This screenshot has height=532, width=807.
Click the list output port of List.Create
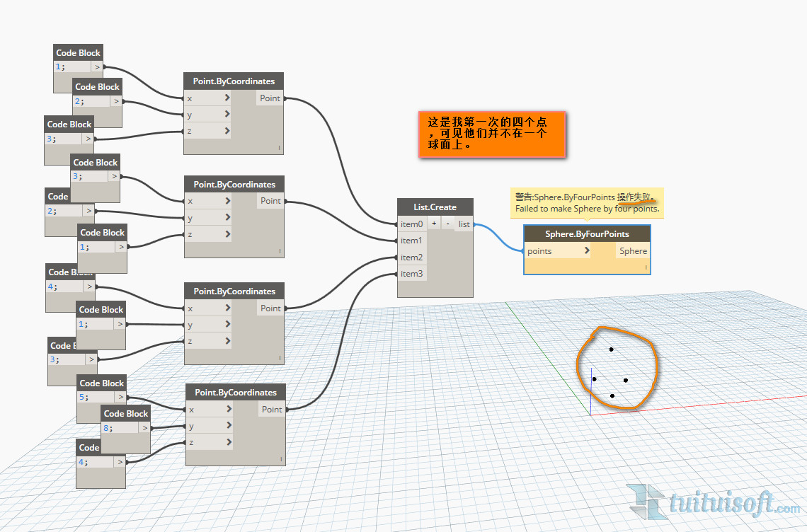(464, 224)
